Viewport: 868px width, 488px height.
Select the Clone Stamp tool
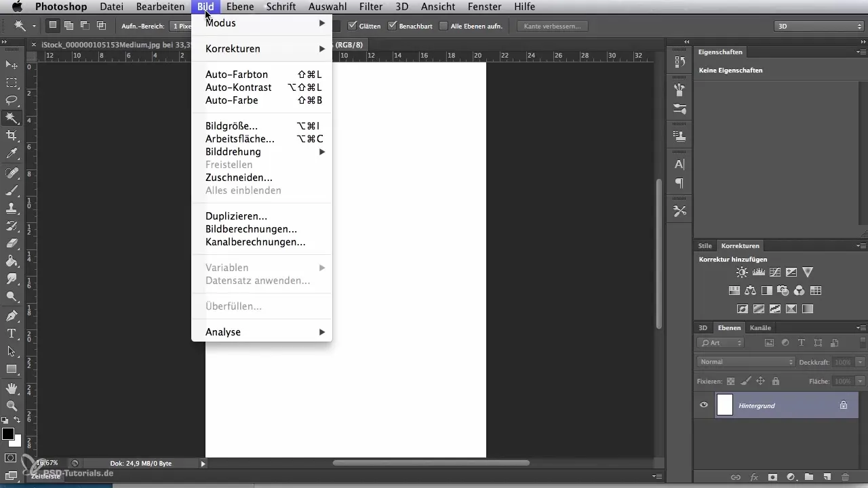pos(12,208)
